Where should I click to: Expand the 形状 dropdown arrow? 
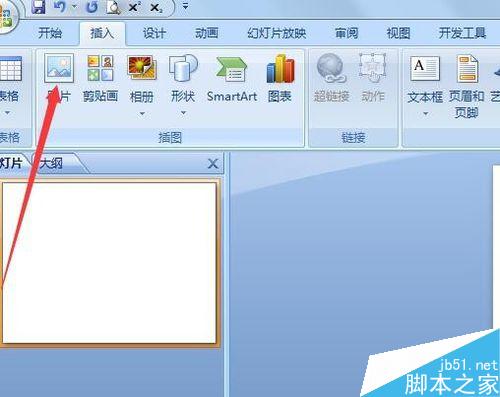click(x=183, y=113)
